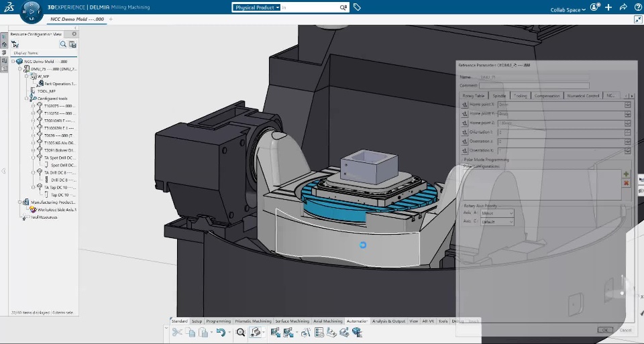Viewport: 644px width, 344px height.
Task: Switch to the Setup toolbar tab
Action: 197,321
